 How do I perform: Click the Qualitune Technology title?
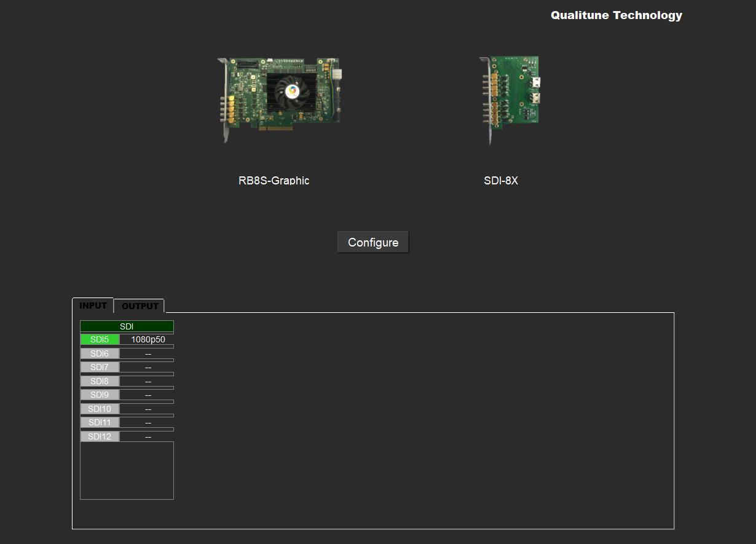pos(616,15)
